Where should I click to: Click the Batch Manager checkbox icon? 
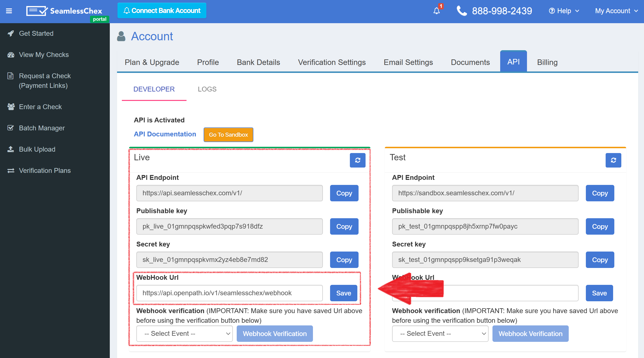(x=11, y=128)
